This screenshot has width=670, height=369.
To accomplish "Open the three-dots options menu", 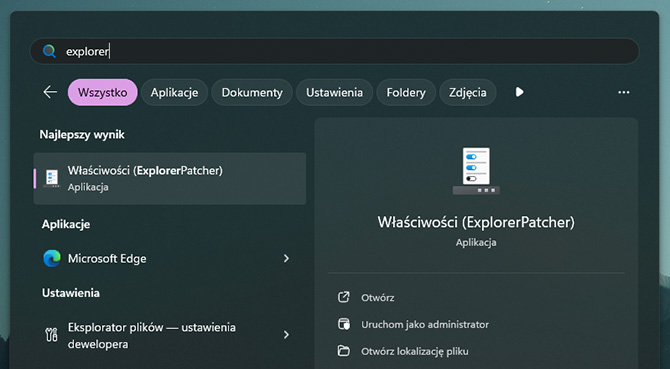I will [x=623, y=92].
